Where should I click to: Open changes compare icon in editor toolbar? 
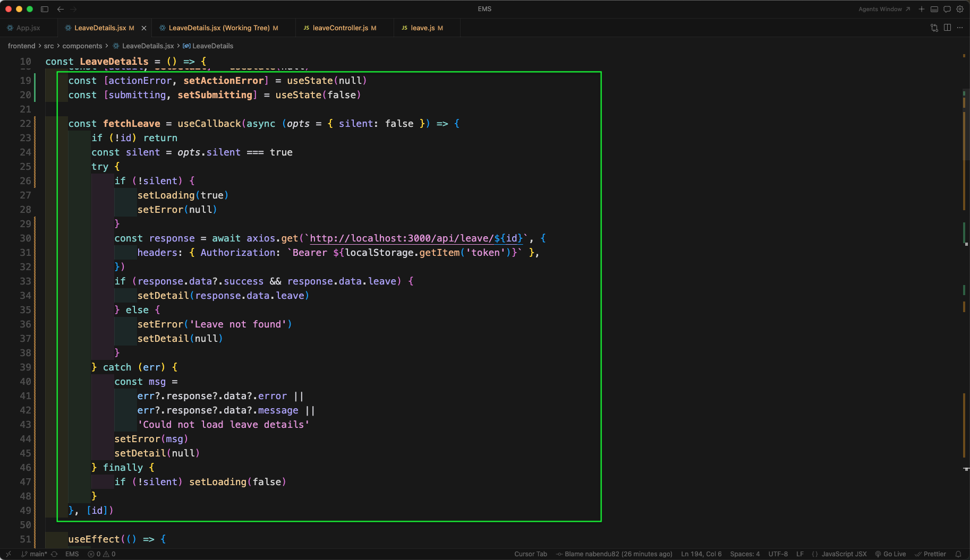934,28
